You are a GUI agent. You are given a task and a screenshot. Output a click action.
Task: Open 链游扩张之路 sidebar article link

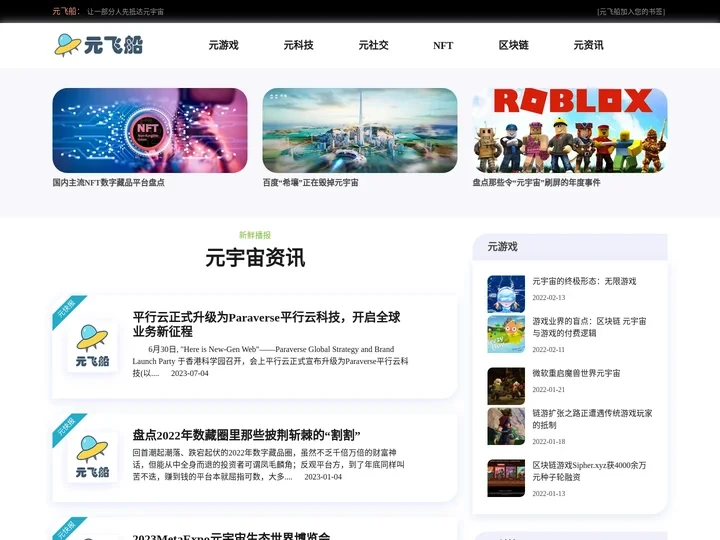tap(592, 419)
